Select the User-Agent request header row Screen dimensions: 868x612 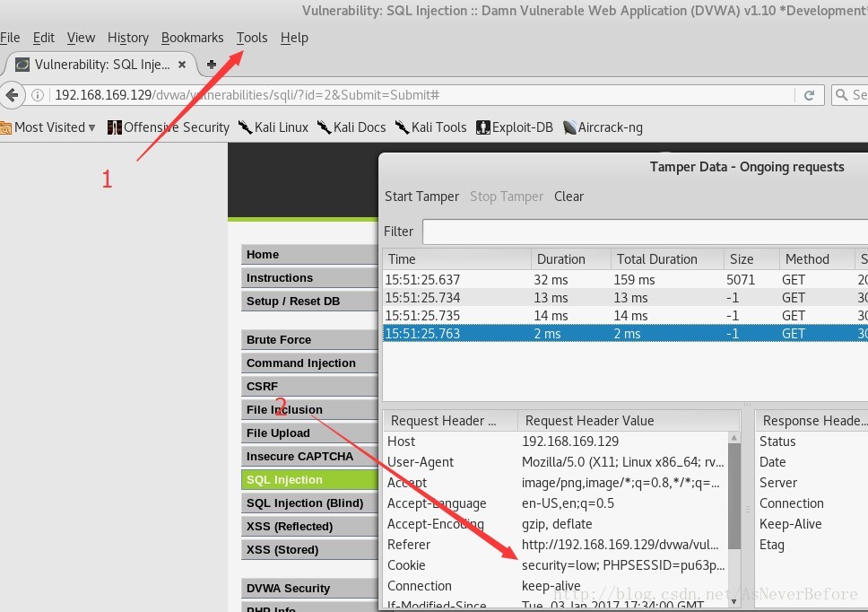tap(556, 462)
